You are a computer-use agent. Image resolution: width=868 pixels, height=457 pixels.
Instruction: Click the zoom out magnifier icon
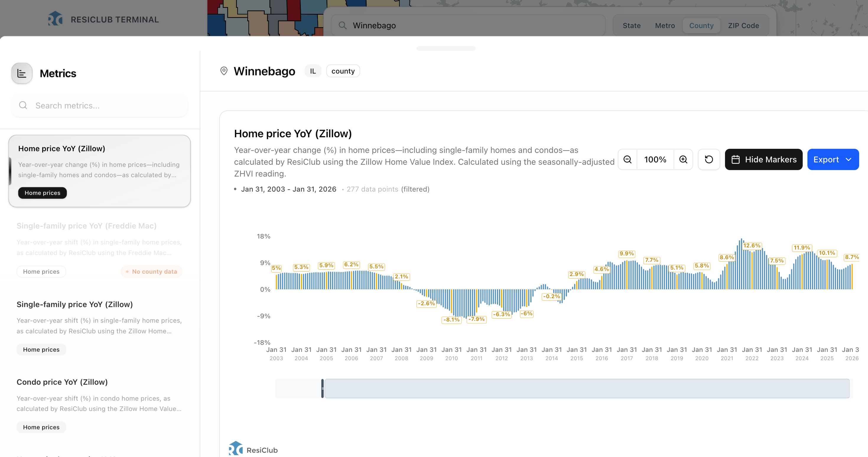(x=628, y=159)
